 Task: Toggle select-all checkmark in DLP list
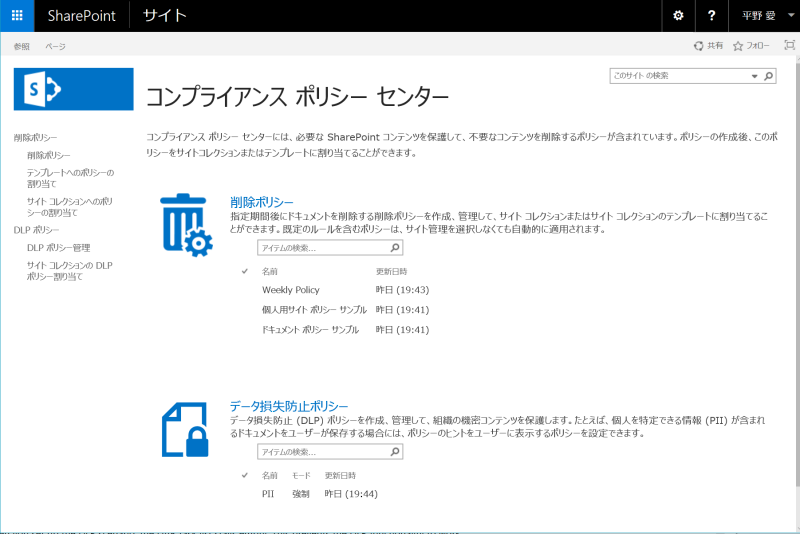245,475
